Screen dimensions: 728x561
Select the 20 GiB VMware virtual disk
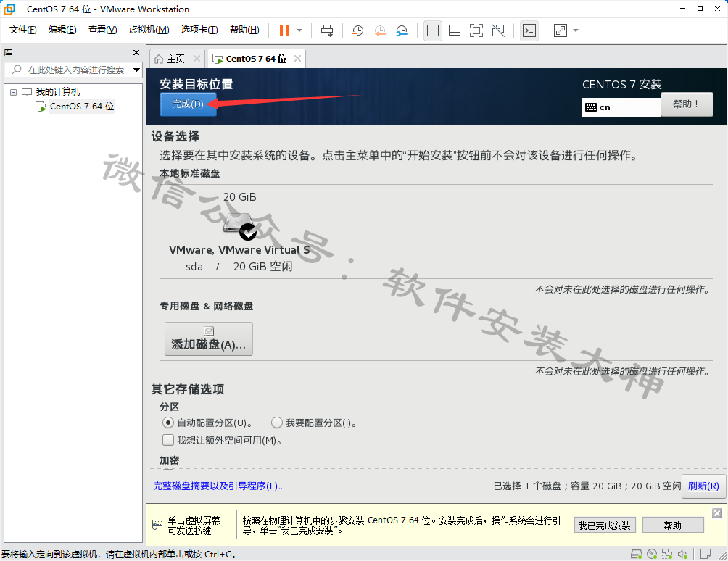click(239, 231)
